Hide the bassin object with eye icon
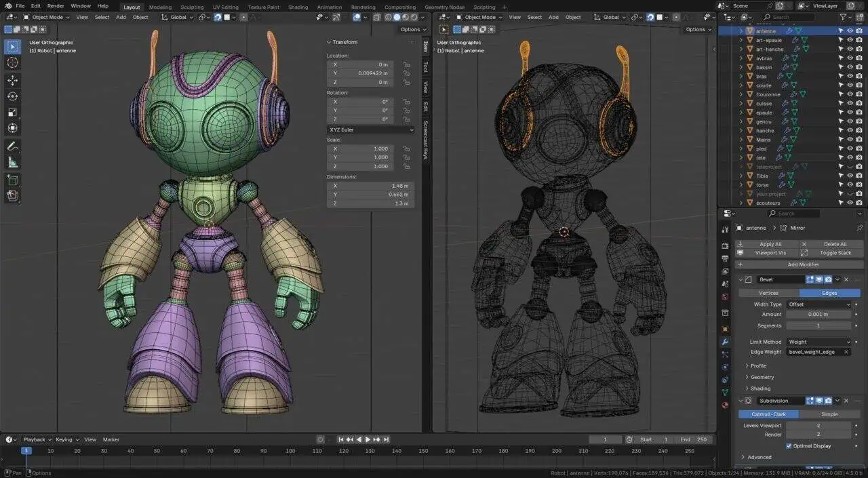 tap(850, 67)
